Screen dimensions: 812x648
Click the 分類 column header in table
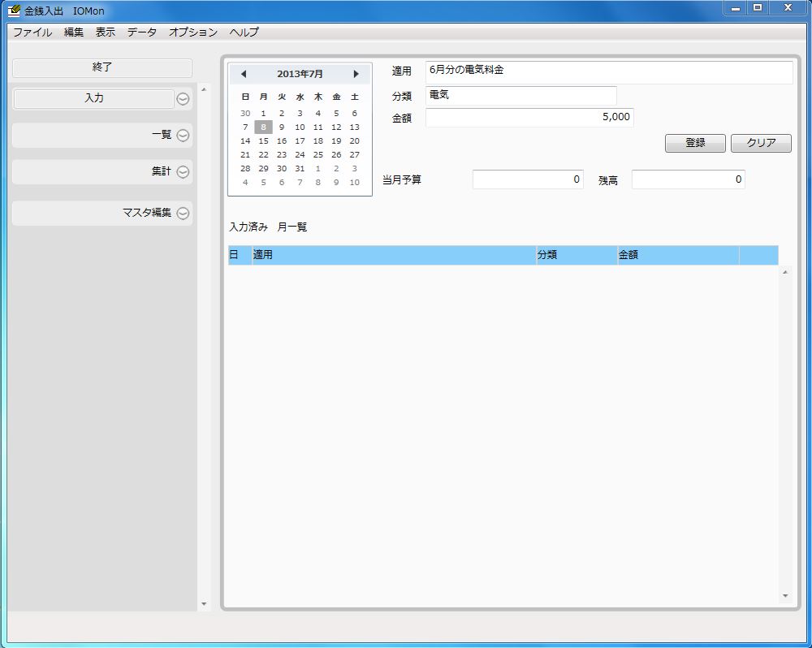point(577,255)
